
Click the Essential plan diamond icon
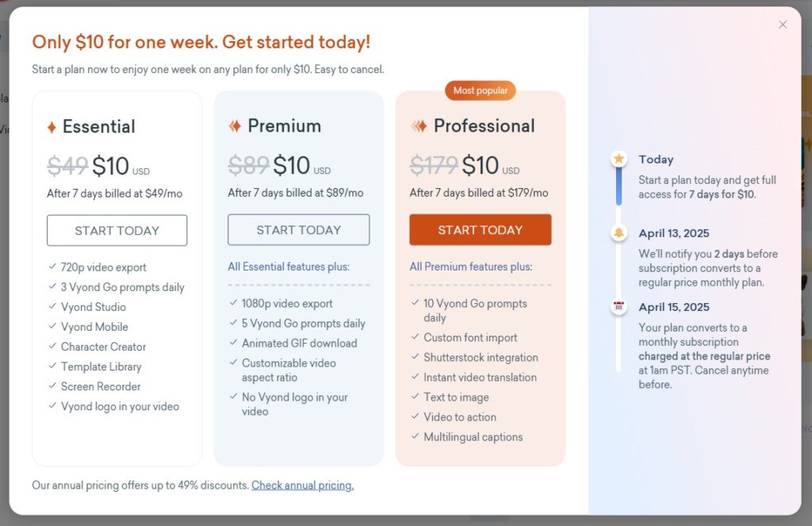(52, 127)
